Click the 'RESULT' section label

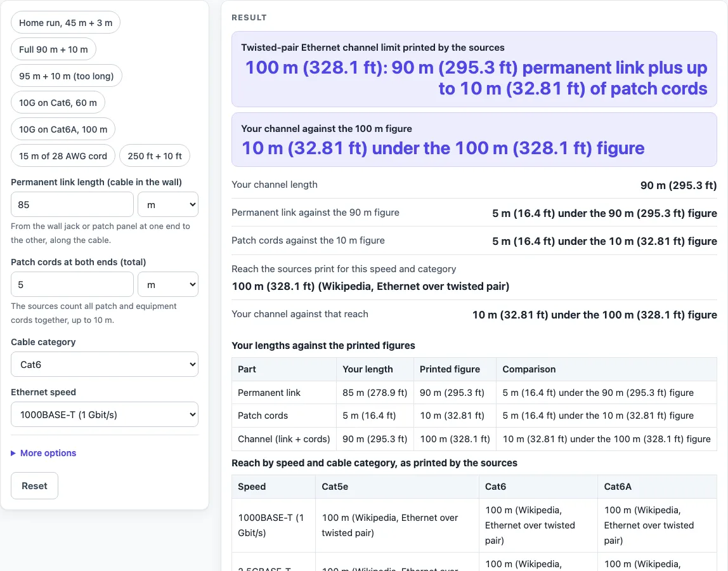[x=249, y=18]
